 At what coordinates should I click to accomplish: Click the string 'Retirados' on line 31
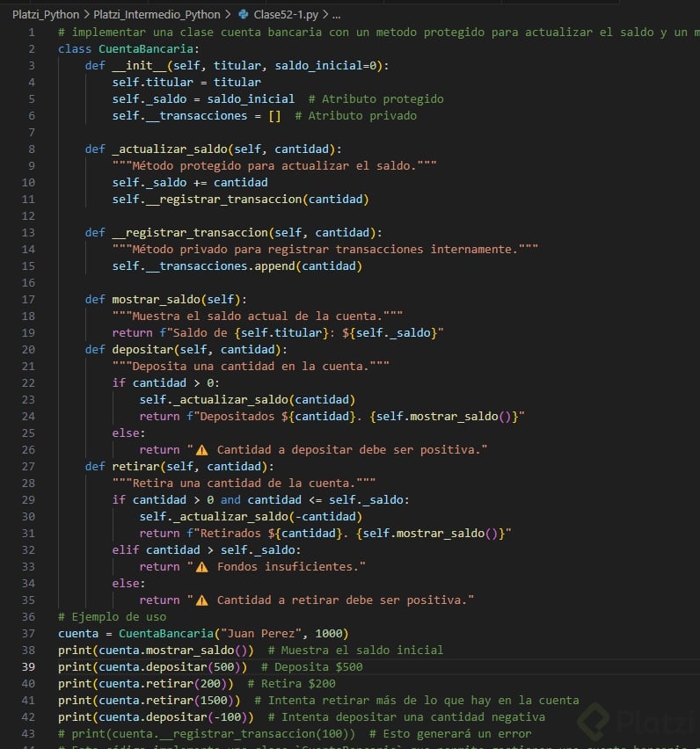pyautogui.click(x=230, y=534)
